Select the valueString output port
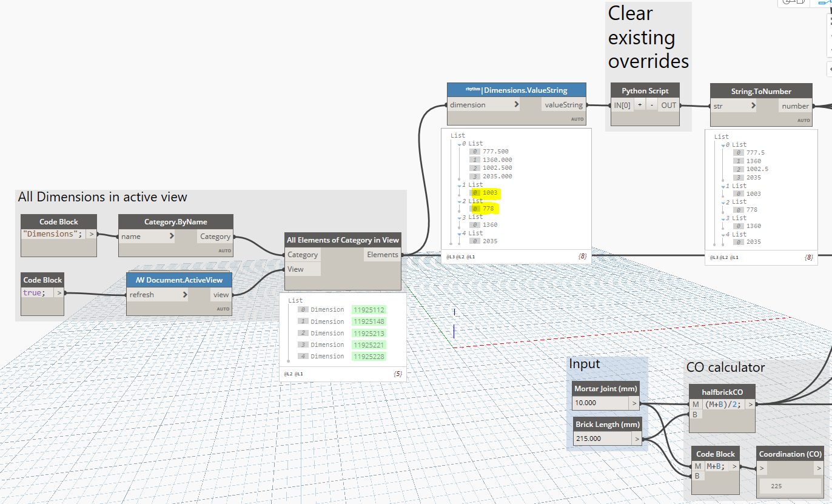This screenshot has width=832, height=504. (563, 105)
